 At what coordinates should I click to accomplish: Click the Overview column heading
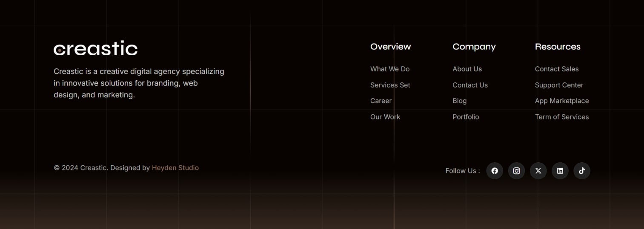391,47
